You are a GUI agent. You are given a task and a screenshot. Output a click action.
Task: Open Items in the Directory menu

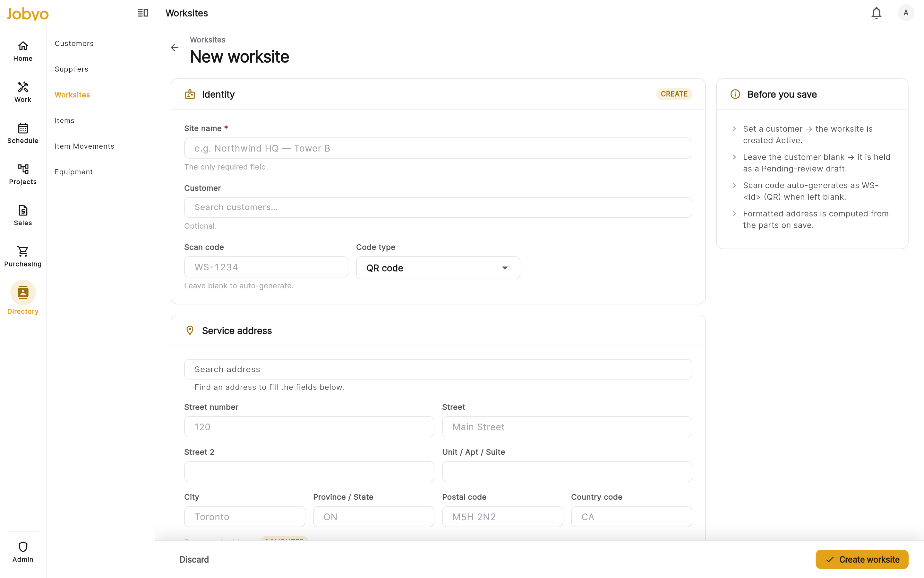click(64, 120)
